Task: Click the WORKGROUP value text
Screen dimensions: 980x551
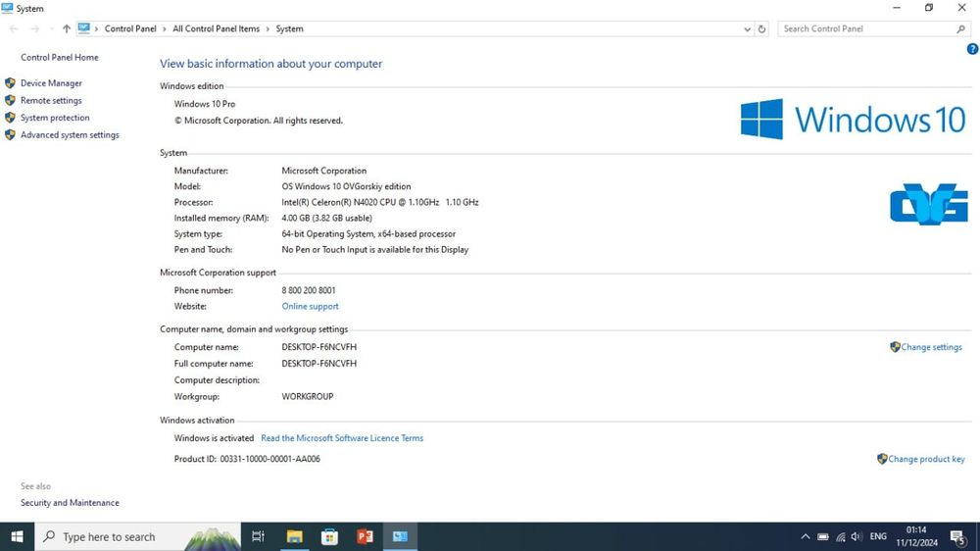Action: [308, 396]
